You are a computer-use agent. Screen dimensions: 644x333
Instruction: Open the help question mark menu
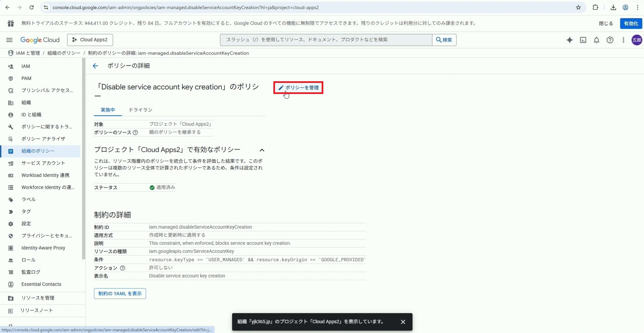[x=610, y=40]
